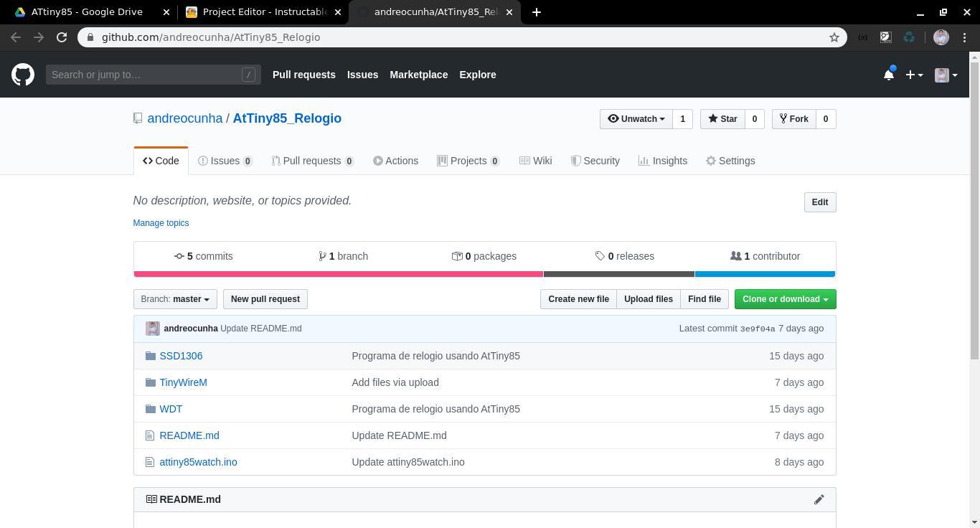This screenshot has width=980, height=528.
Task: Open the Unwatch dropdown
Action: [636, 119]
